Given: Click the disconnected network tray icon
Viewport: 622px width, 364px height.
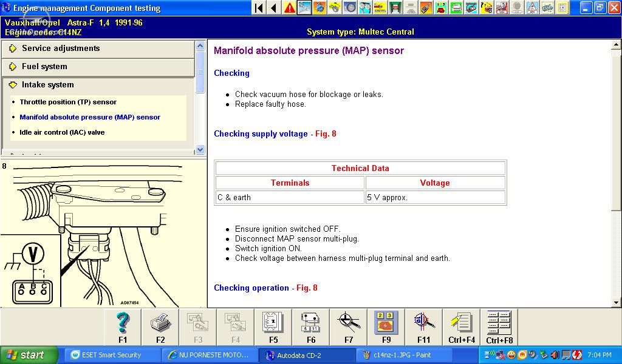Looking at the screenshot, I should (501, 355).
